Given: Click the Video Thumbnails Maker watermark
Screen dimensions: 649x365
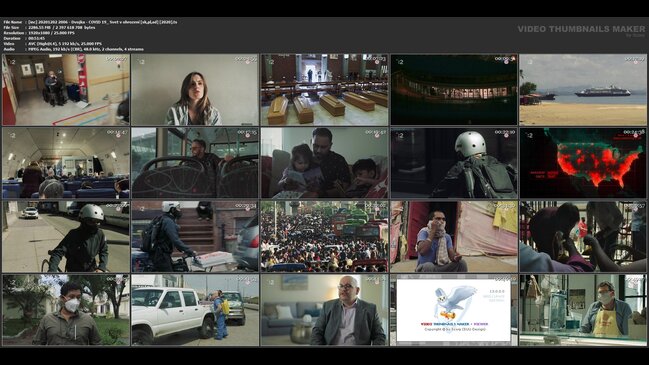Looking at the screenshot, I should (581, 29).
